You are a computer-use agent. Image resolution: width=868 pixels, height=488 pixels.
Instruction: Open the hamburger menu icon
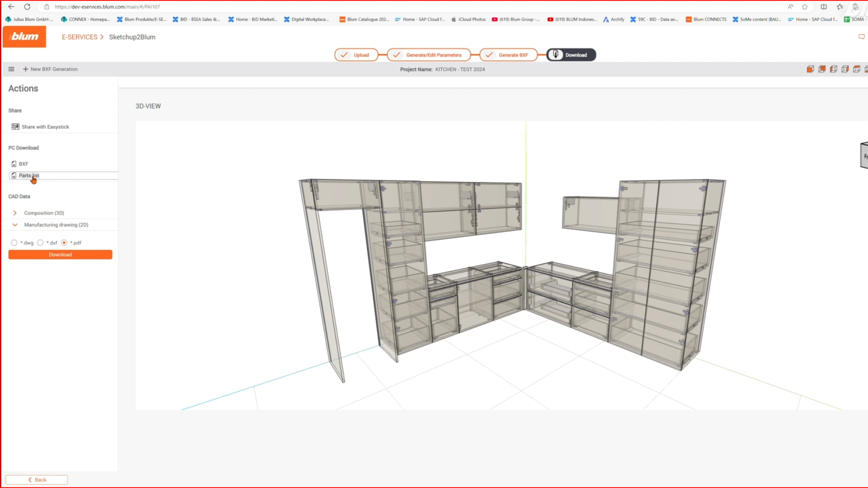(11, 69)
